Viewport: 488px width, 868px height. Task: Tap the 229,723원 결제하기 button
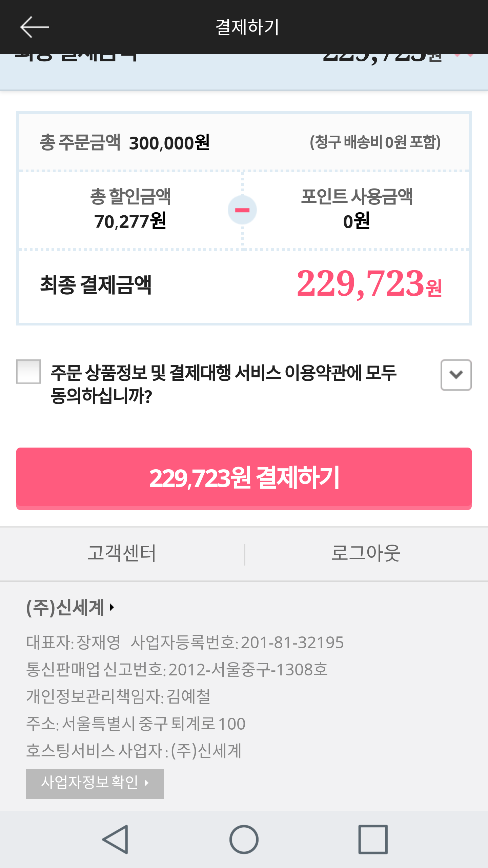pyautogui.click(x=244, y=478)
